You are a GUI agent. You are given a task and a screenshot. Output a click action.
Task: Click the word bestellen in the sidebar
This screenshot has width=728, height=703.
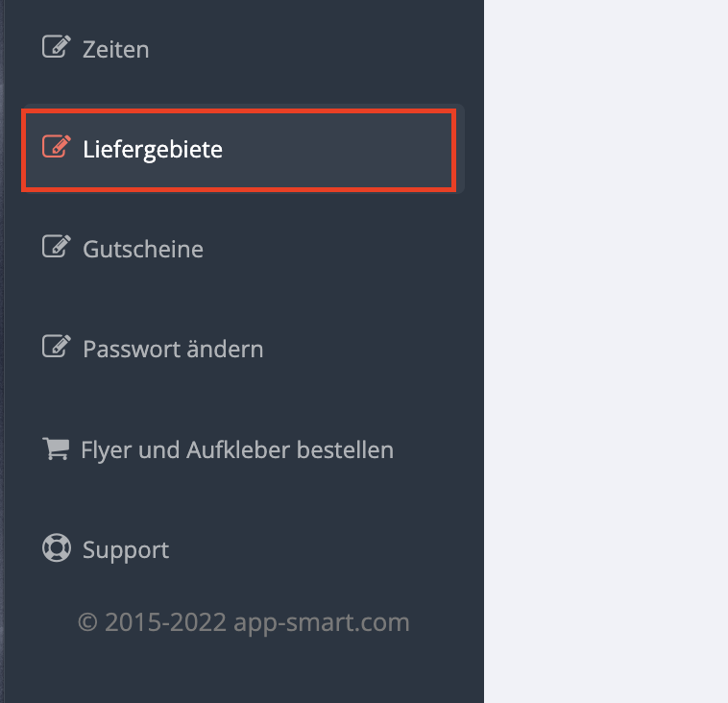coord(345,449)
